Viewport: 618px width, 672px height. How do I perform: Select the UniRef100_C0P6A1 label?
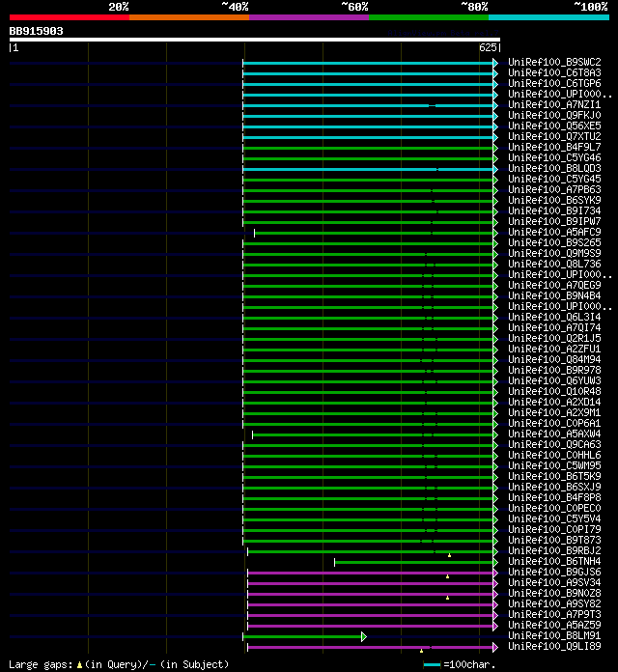(554, 423)
